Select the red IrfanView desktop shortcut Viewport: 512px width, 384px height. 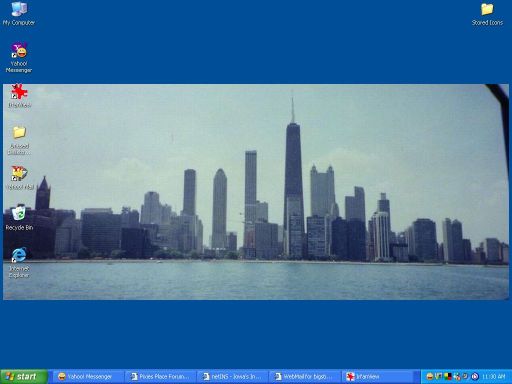coord(19,96)
